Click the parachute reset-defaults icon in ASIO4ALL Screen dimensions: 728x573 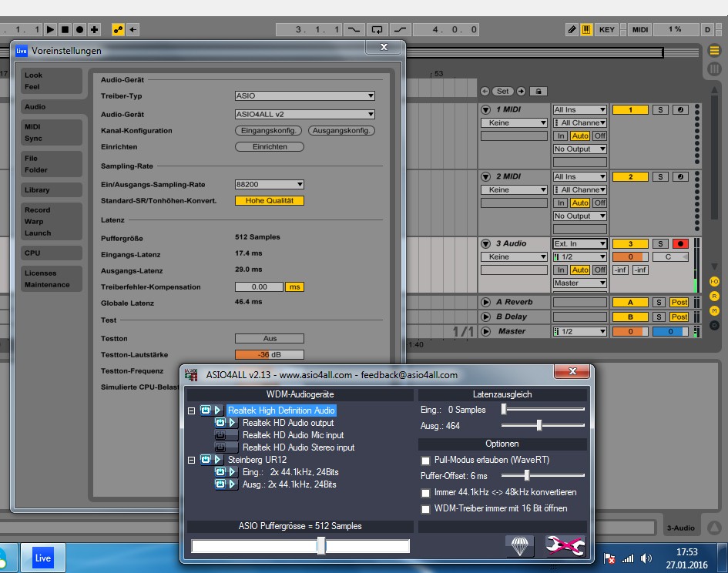tap(519, 546)
